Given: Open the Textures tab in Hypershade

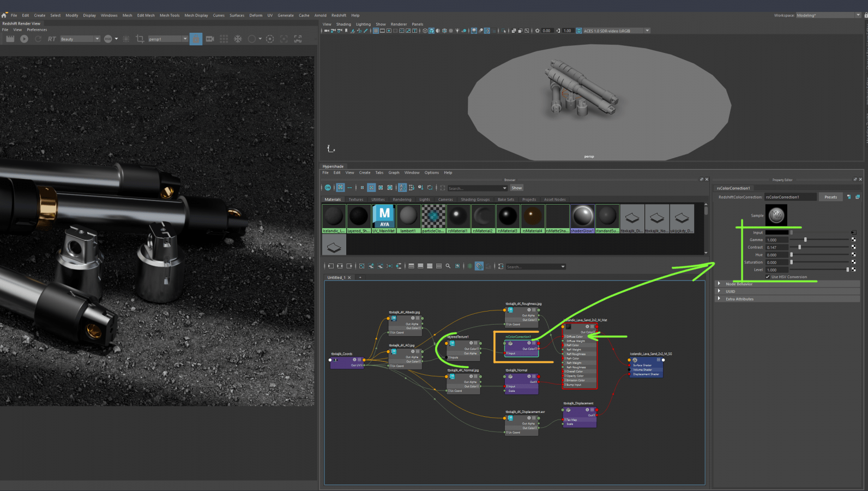Looking at the screenshot, I should 355,200.
